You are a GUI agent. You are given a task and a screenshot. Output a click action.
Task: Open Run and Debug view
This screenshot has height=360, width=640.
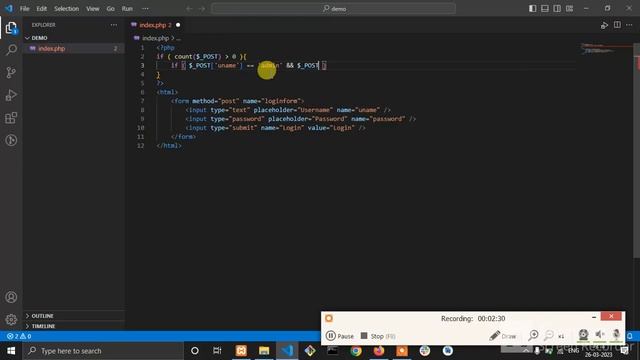click(x=11, y=95)
